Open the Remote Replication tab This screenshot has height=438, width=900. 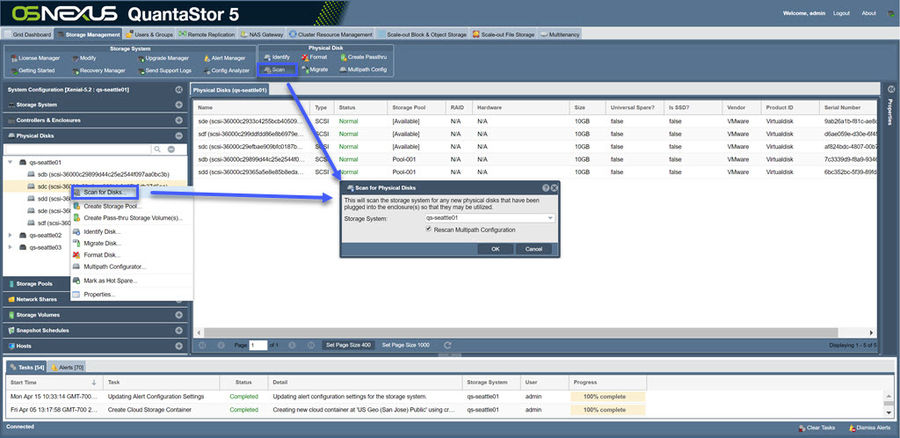207,34
